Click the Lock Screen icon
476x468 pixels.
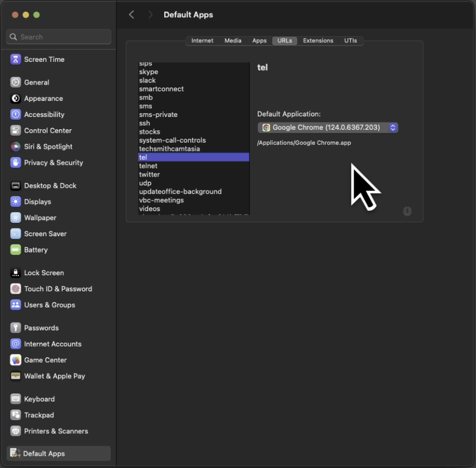[16, 273]
